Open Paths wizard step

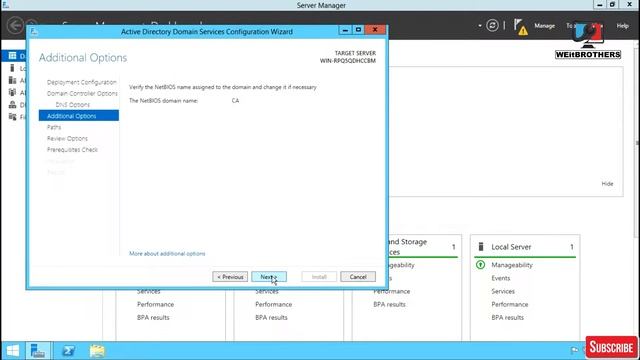pos(54,127)
